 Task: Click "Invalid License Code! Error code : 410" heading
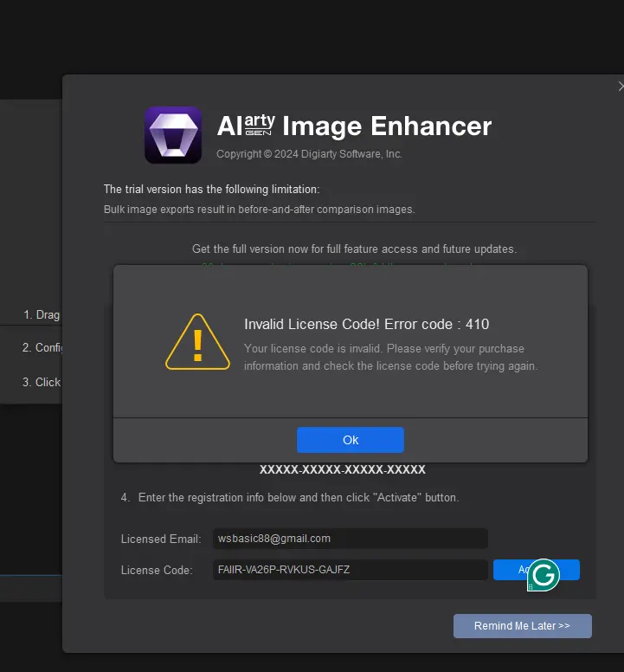click(366, 324)
